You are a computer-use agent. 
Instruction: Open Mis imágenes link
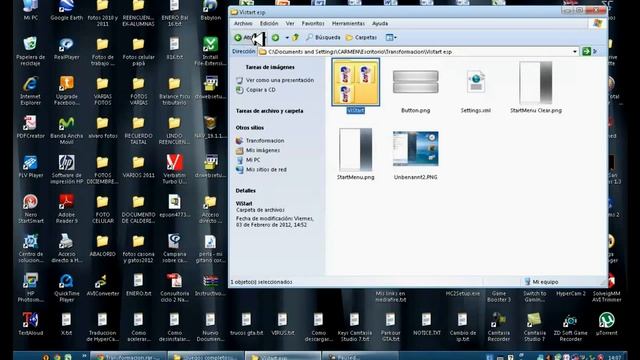coord(262,151)
